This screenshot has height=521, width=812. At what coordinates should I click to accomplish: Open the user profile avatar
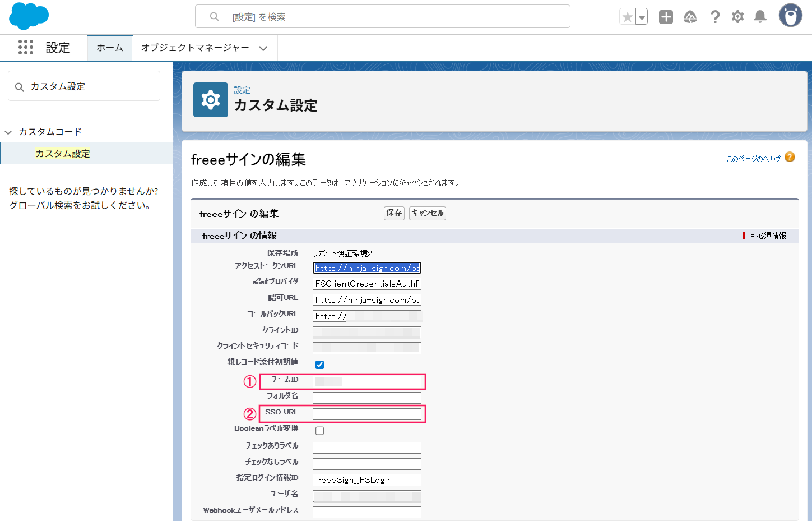pyautogui.click(x=791, y=16)
